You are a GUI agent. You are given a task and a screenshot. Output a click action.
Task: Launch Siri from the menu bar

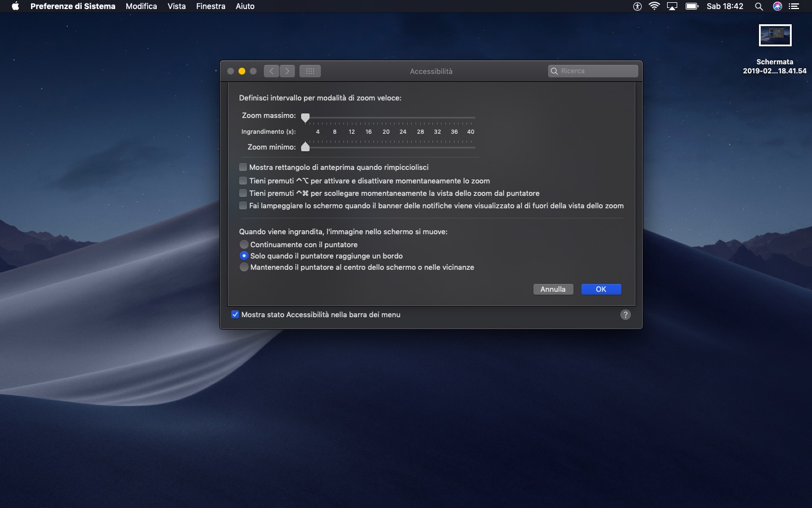[778, 6]
